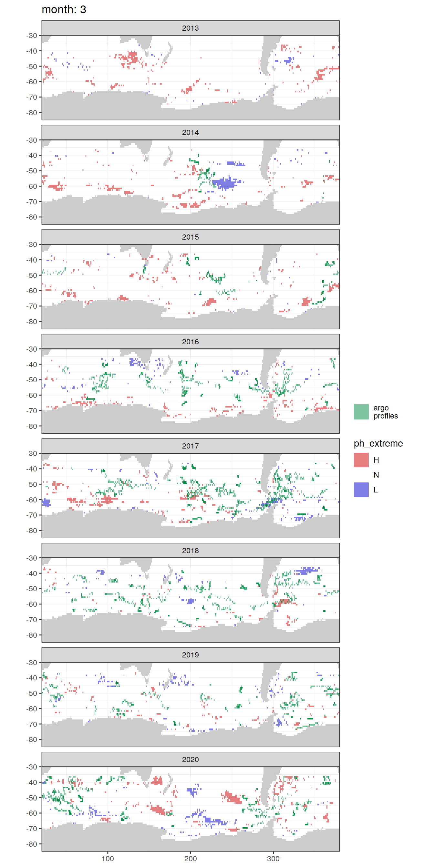The image size is (434, 868).
Task: Click the blue L legend swatch
Action: pos(361,490)
